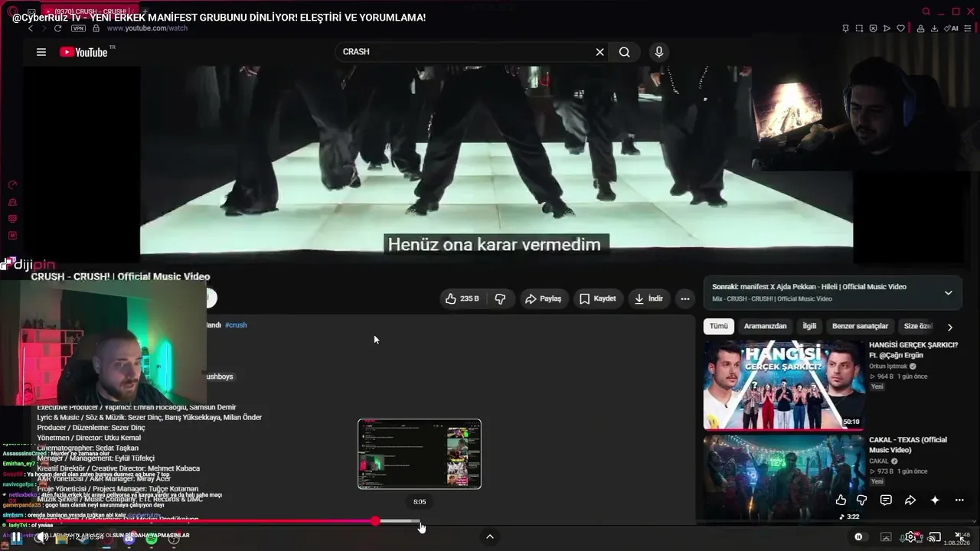The height and width of the screenshot is (551, 980).
Task: Click the bottom icon in the browser's left sidebar
Action: coord(12,236)
